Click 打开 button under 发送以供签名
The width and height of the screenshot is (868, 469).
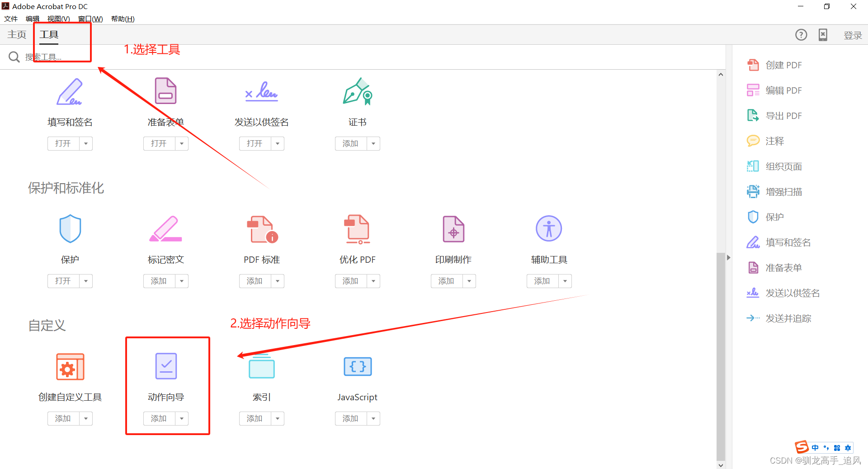pos(255,144)
